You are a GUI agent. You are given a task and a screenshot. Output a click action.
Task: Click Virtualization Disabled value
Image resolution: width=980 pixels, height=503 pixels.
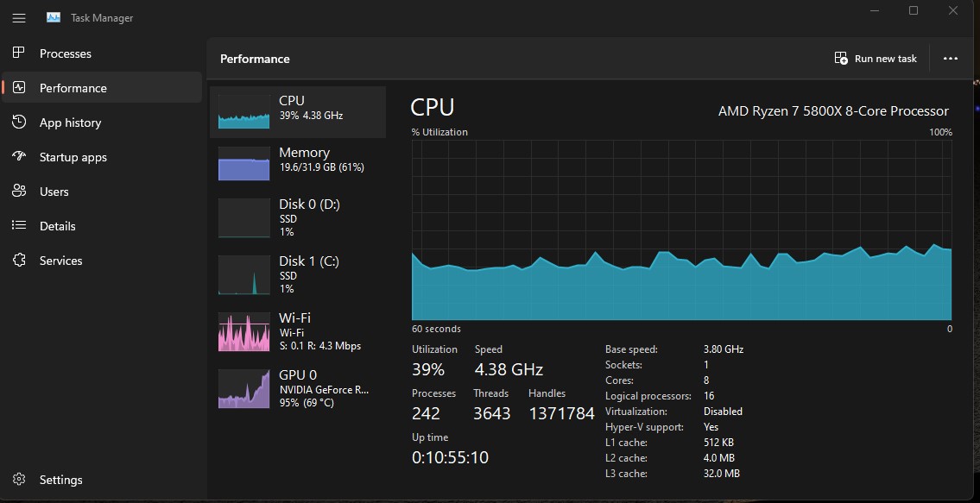(723, 412)
